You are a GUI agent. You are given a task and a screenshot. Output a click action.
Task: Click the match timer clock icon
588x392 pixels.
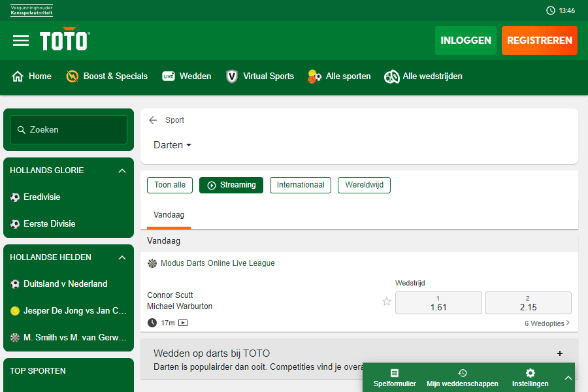pos(152,323)
